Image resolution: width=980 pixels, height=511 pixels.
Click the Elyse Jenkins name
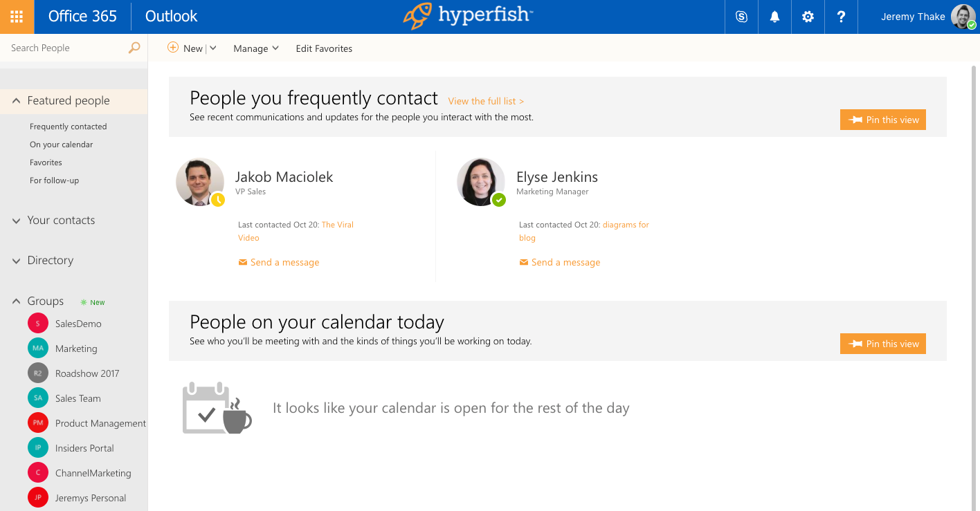(x=557, y=177)
